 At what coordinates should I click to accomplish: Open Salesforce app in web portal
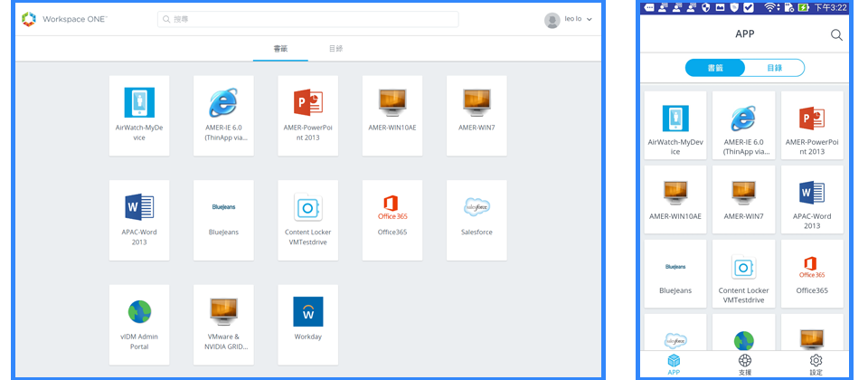(476, 220)
